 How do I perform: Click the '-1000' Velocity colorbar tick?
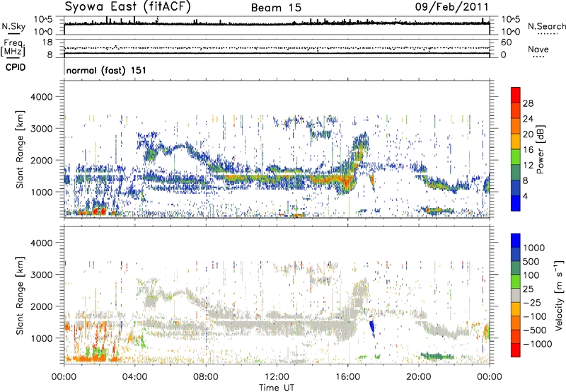(x=537, y=344)
